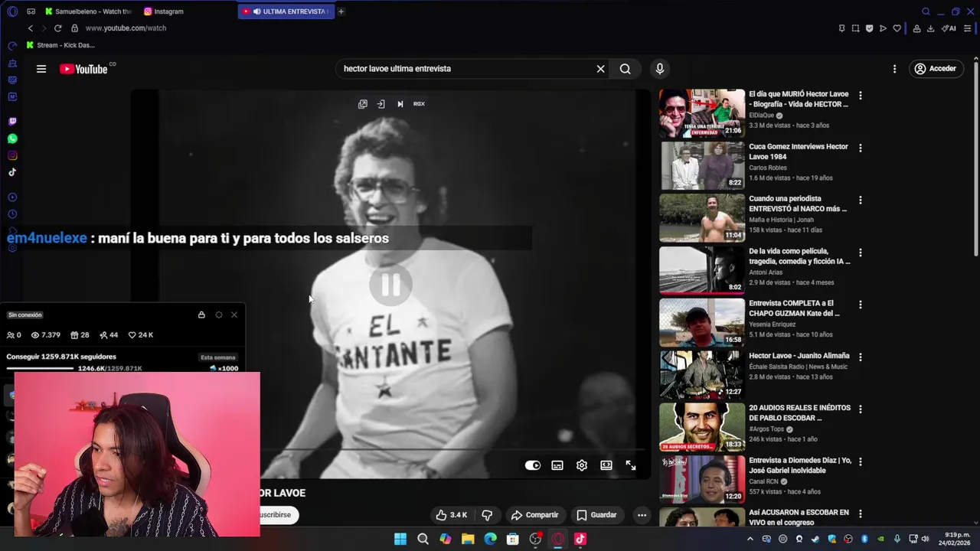980x551 pixels.
Task: Click the Compartir share button
Action: click(x=534, y=515)
